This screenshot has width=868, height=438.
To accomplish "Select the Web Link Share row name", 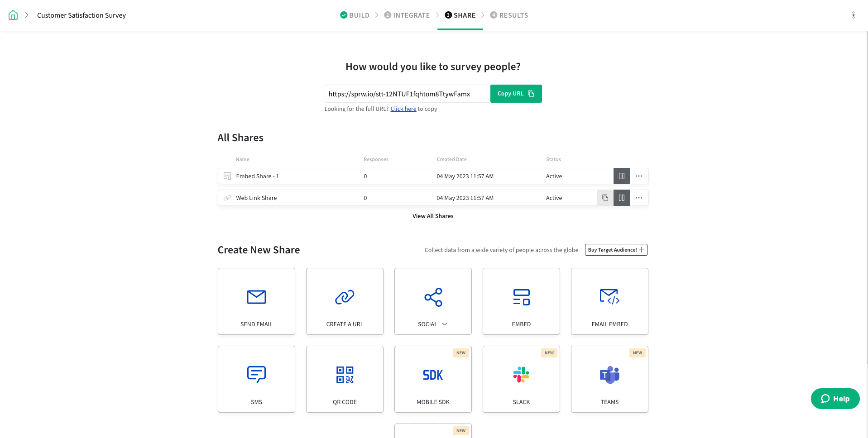I will coord(256,198).
